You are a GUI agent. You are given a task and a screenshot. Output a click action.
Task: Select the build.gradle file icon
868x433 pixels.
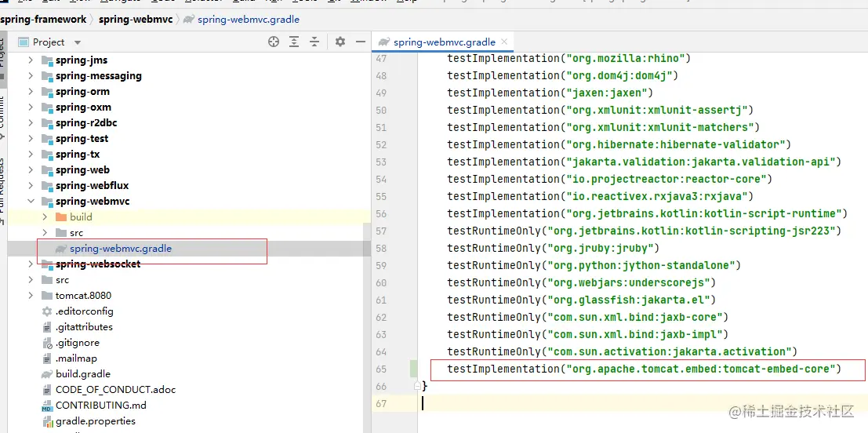[x=47, y=373]
